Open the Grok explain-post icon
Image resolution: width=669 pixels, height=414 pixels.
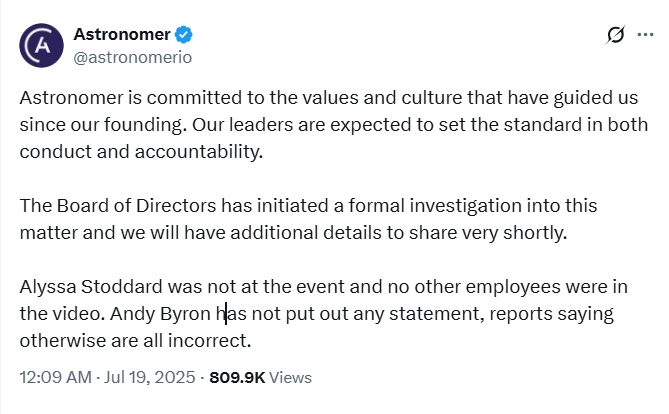[x=615, y=35]
